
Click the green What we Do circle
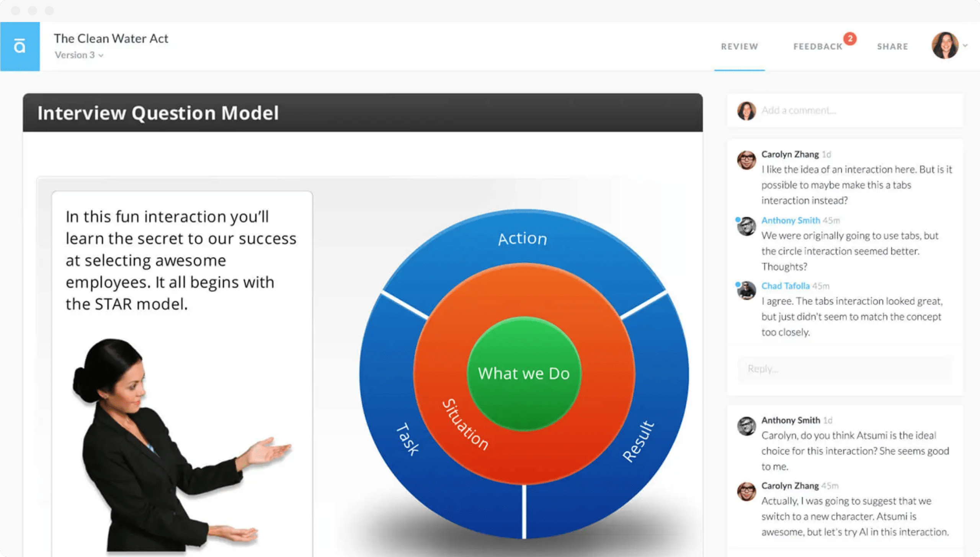point(524,373)
